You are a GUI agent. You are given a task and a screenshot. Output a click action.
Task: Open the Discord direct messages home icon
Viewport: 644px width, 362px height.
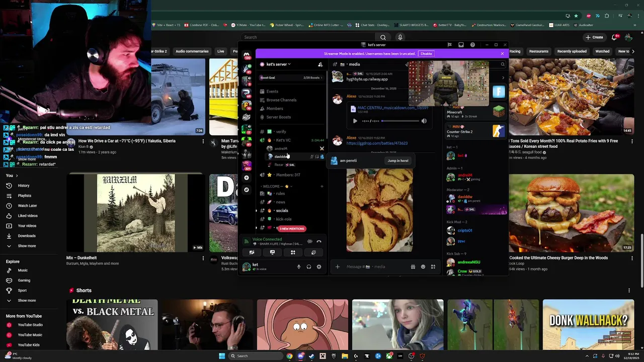pos(247,55)
